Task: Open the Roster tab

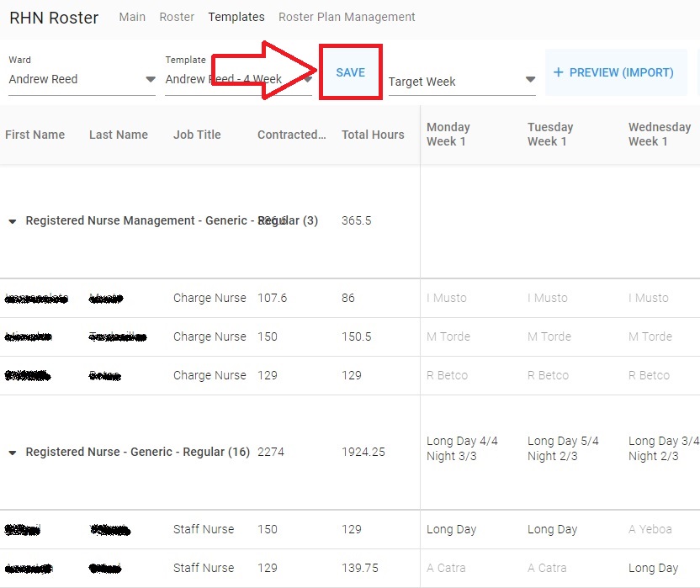Action: coord(177,17)
